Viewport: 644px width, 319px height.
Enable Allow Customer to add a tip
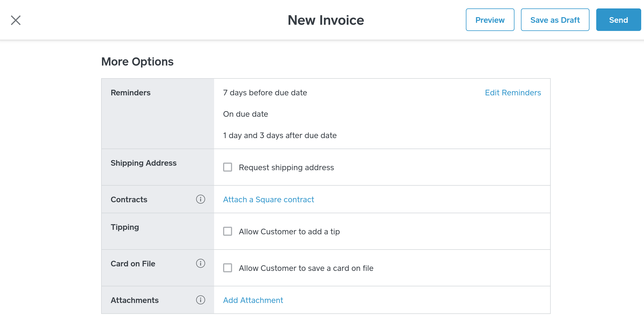[228, 232]
